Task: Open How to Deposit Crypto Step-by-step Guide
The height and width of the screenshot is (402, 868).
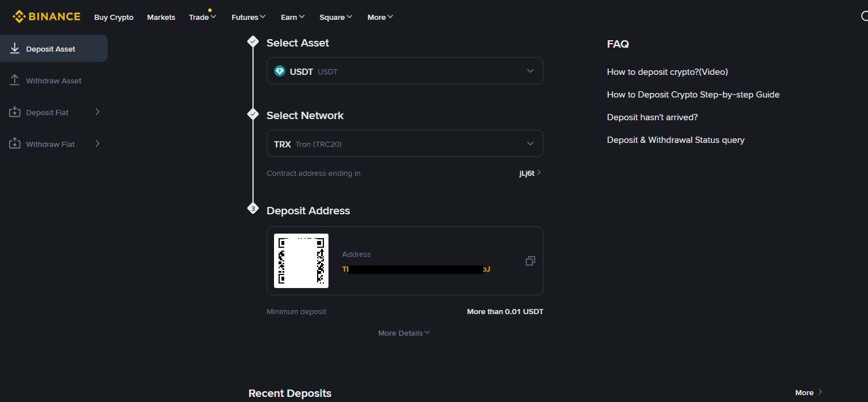Action: click(693, 95)
